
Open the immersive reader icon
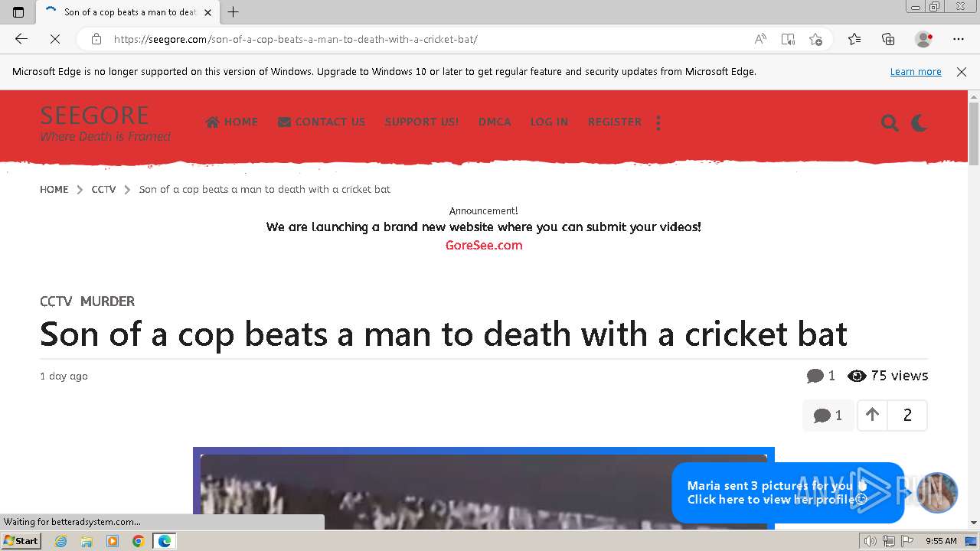coord(788,39)
